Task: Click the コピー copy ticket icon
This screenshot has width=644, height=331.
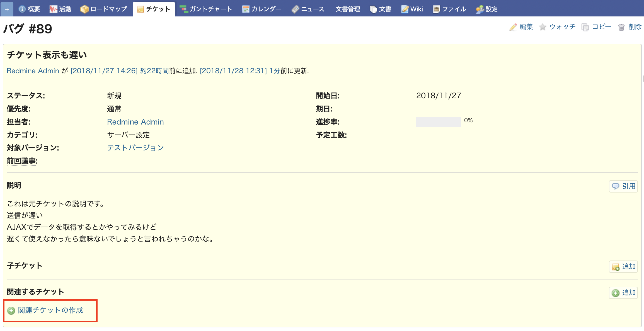Action: point(585,27)
